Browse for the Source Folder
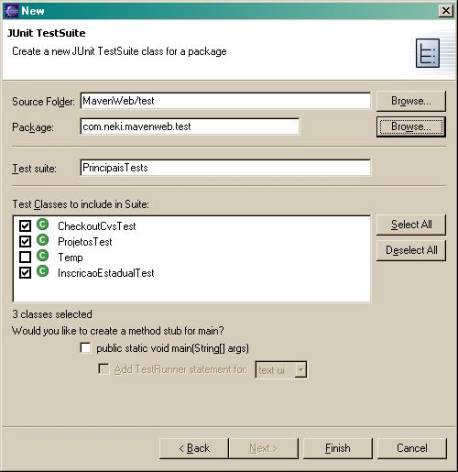The width and height of the screenshot is (458, 472). [x=411, y=101]
